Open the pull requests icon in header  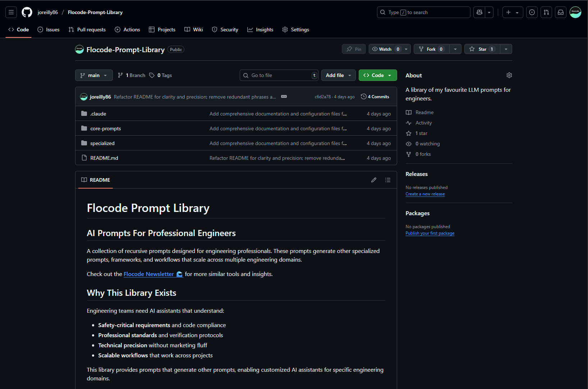click(546, 12)
